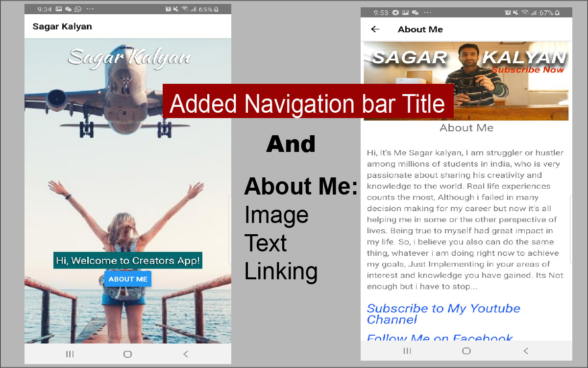Tap the gray About Me heading below banner
The height and width of the screenshot is (368, 588).
point(466,128)
